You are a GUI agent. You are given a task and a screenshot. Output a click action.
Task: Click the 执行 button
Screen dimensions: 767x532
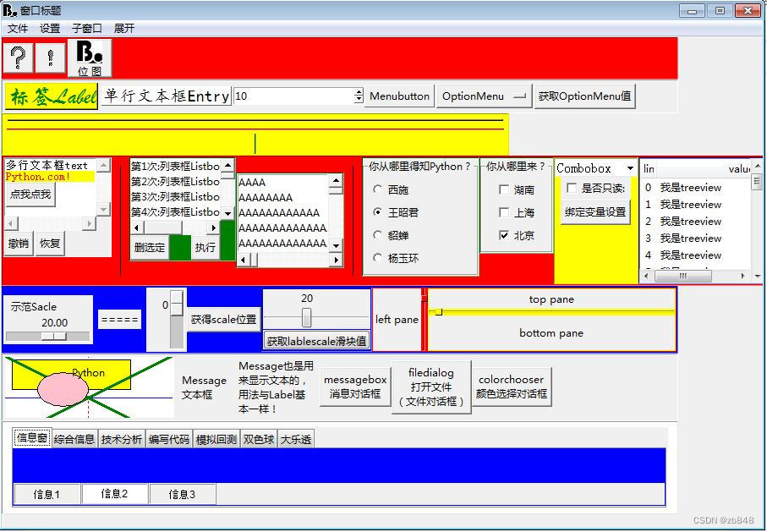(x=205, y=247)
